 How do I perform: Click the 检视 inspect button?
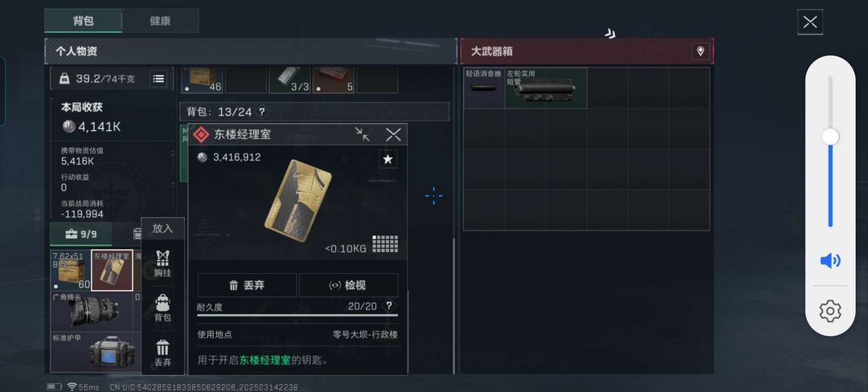point(349,285)
